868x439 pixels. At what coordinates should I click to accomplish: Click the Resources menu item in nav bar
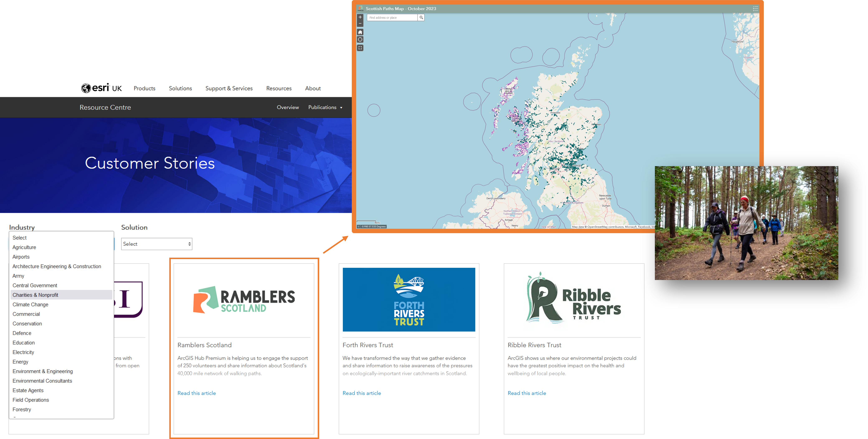(278, 88)
